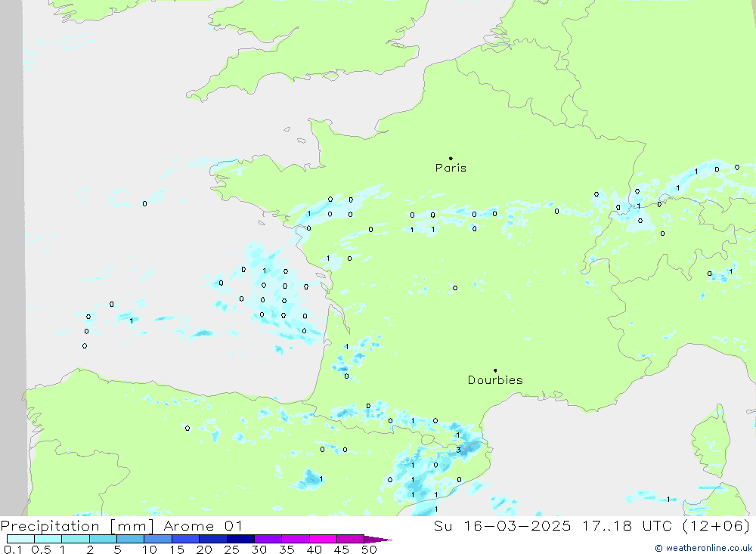Click the Paris city label

pyautogui.click(x=451, y=168)
